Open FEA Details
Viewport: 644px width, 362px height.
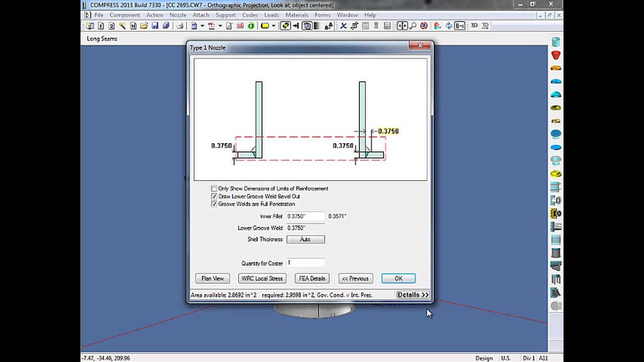point(312,278)
